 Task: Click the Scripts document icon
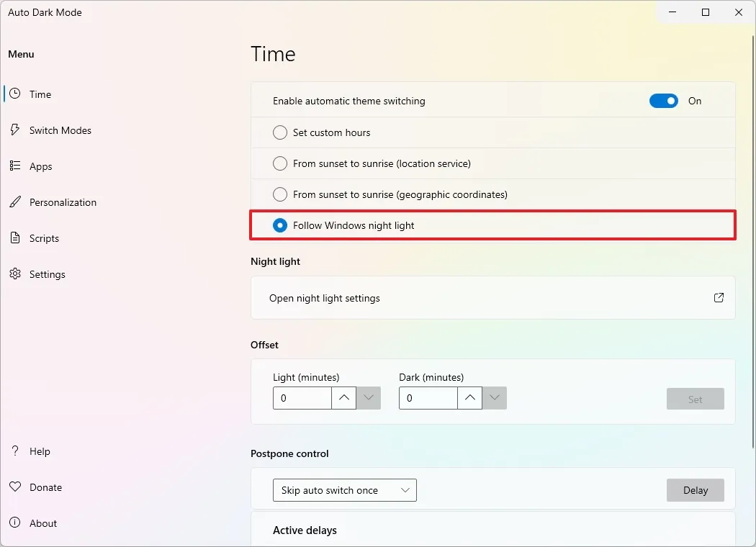point(14,238)
